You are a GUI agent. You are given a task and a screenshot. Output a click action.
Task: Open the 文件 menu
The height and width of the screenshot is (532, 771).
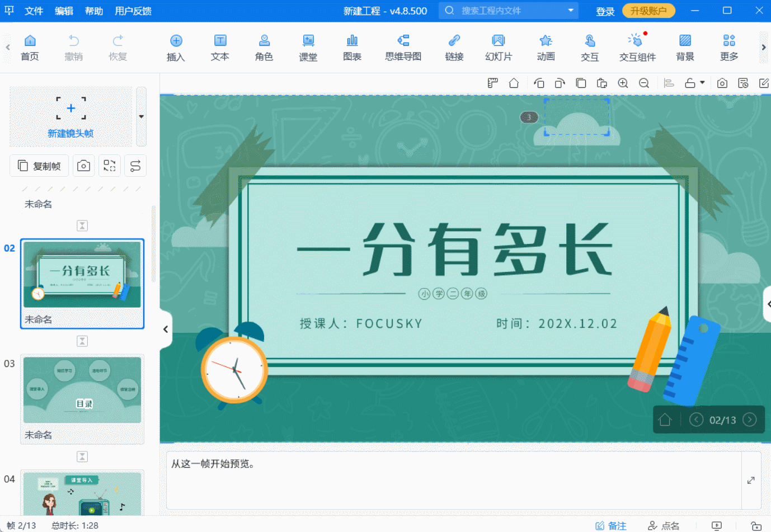(34, 11)
